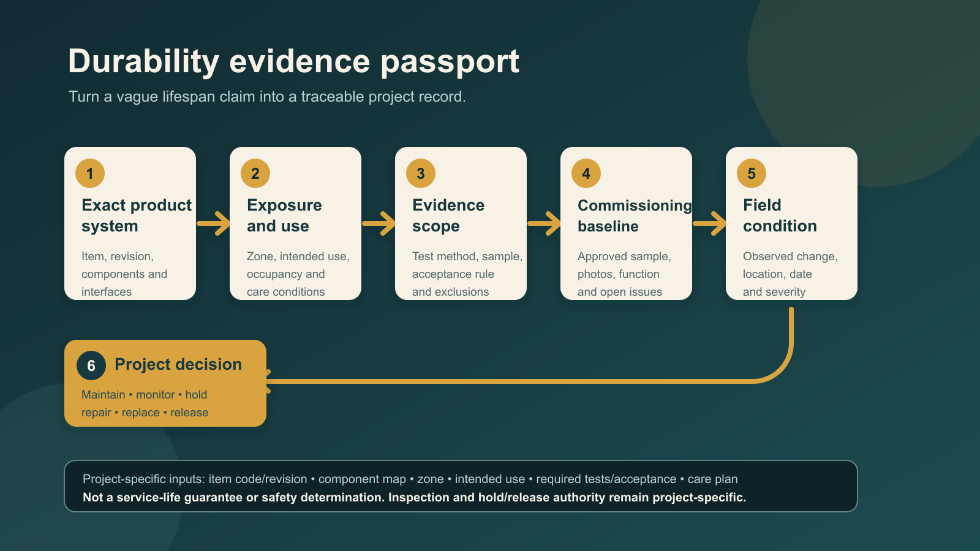Select the 'Field condition' heading
This screenshot has height=551, width=980.
click(x=780, y=216)
